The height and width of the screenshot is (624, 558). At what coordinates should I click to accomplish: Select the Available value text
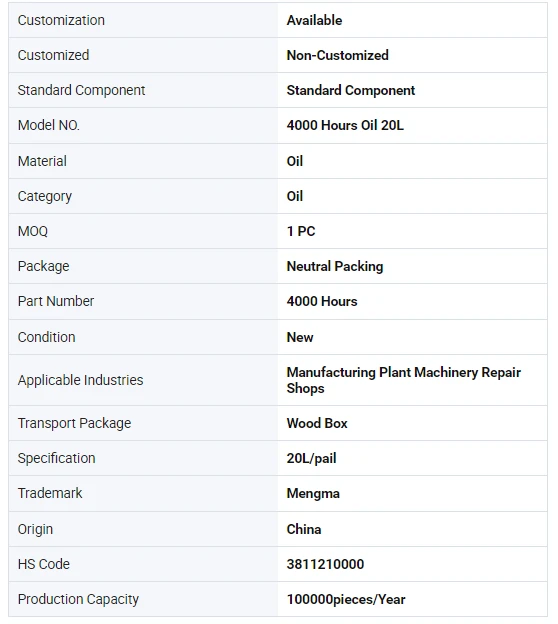pyautogui.click(x=314, y=20)
